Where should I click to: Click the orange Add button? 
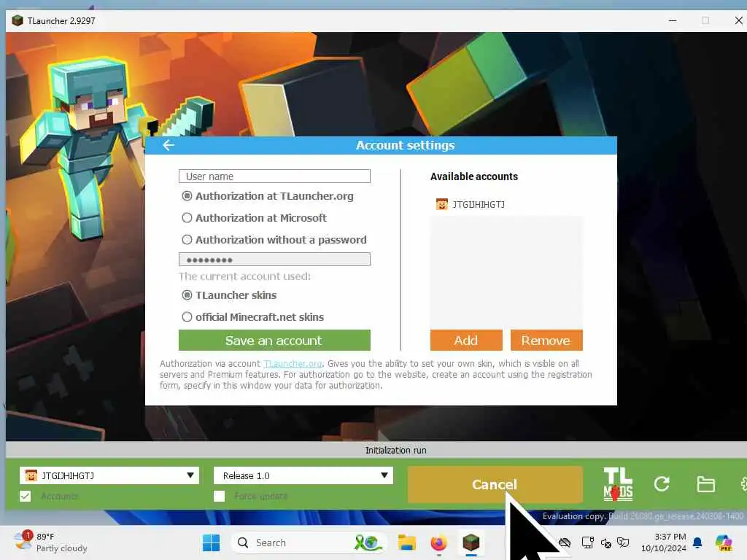click(x=466, y=340)
